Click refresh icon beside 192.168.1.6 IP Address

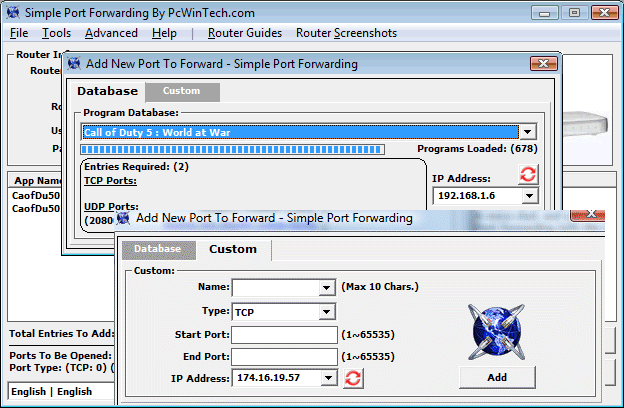pos(528,174)
